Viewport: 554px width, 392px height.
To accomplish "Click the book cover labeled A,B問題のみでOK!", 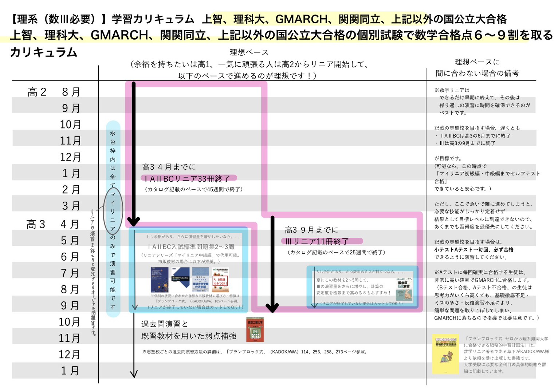I will [x=220, y=280].
